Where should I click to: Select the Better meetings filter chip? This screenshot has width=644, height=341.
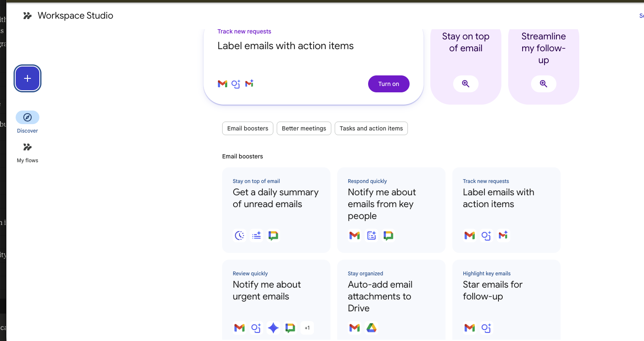coord(304,128)
